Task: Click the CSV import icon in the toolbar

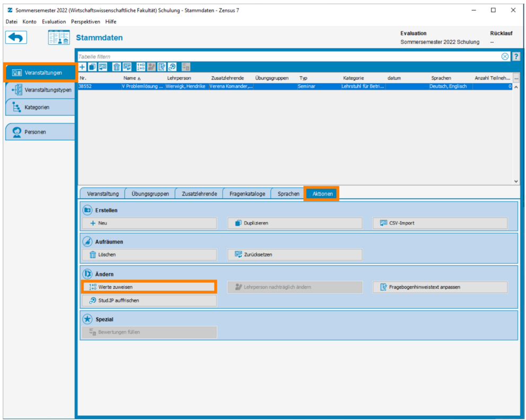Action: tap(103, 67)
